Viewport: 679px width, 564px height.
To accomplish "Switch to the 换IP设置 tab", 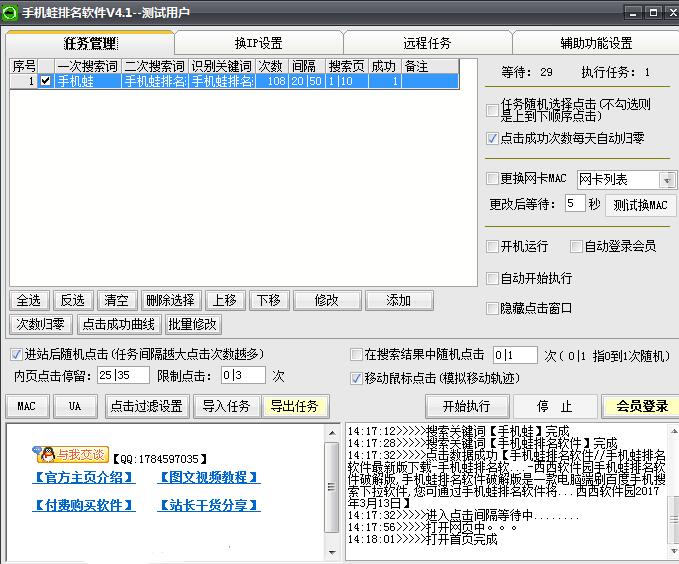I will (x=258, y=43).
